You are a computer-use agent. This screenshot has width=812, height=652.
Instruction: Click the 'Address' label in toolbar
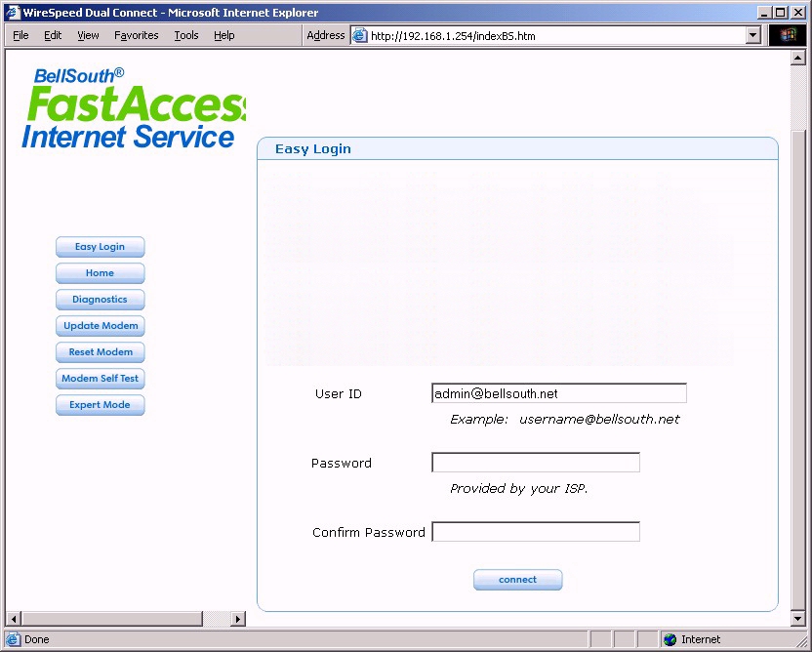pyautogui.click(x=326, y=35)
